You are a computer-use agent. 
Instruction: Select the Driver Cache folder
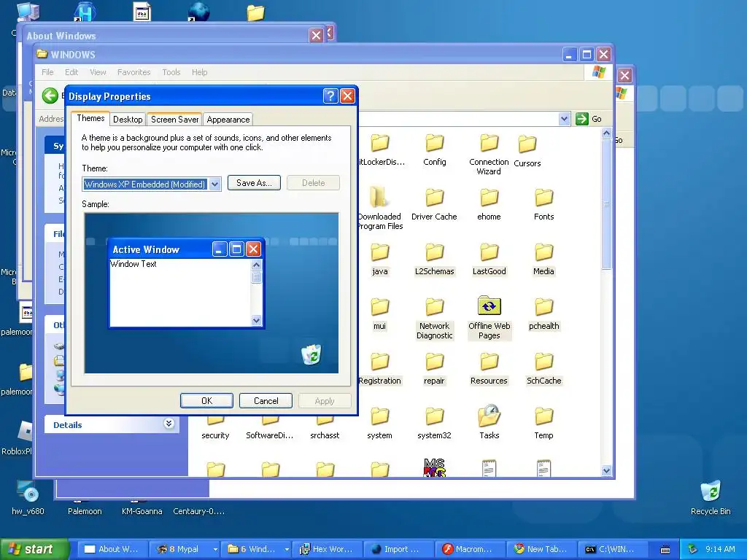(x=434, y=205)
